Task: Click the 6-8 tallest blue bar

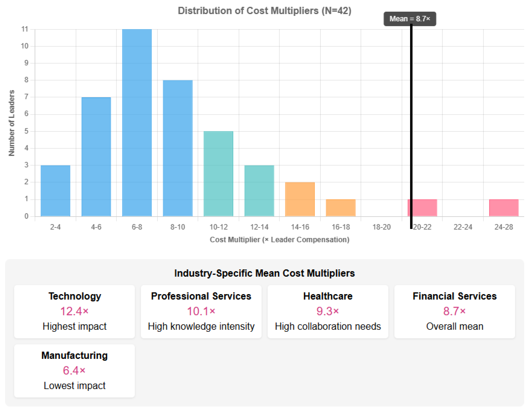Action: [x=137, y=123]
